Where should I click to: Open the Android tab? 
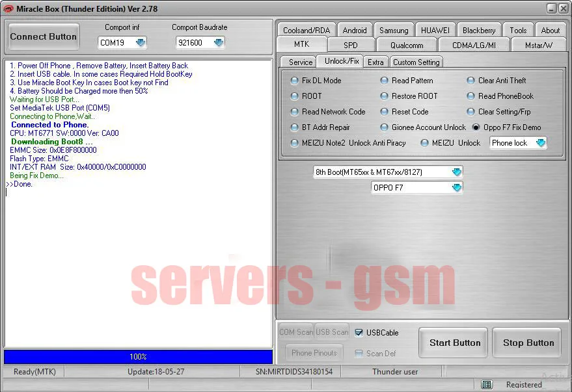(355, 31)
